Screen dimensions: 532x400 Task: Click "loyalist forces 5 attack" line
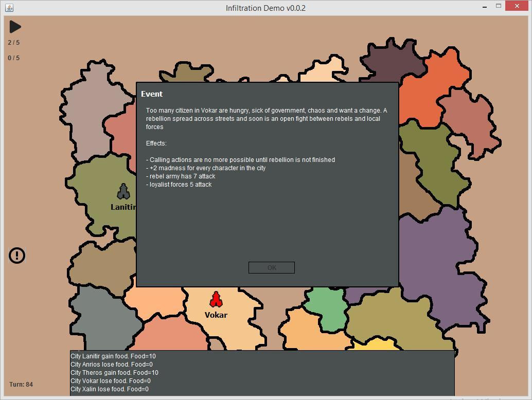(179, 185)
